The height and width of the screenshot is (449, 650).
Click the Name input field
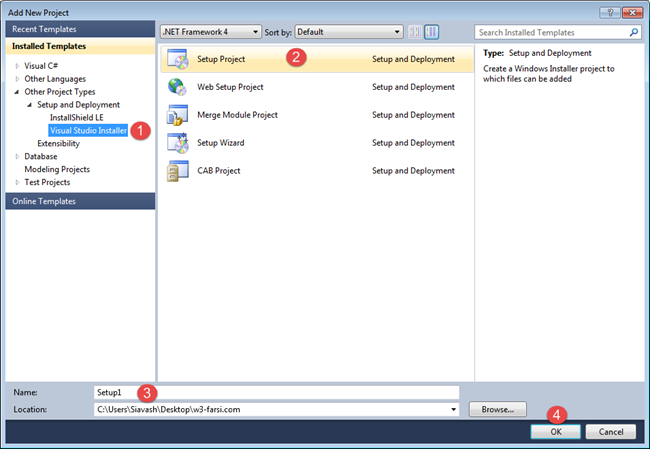click(x=276, y=392)
